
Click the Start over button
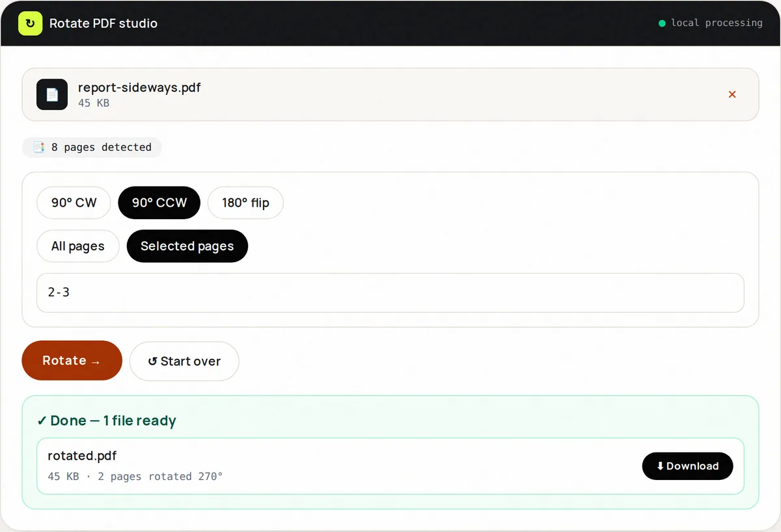point(184,361)
